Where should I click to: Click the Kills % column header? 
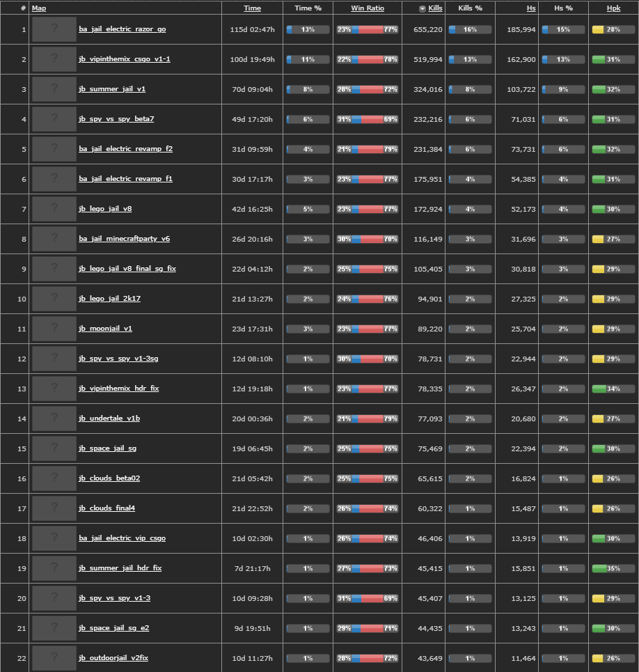coord(471,8)
